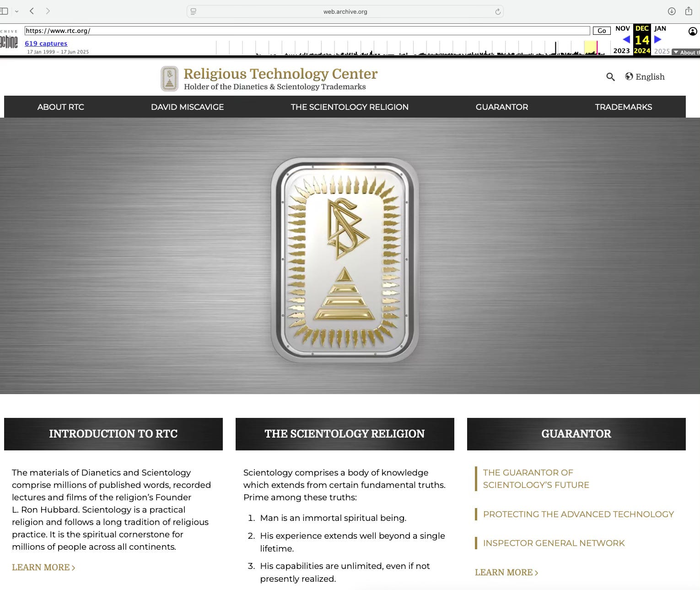The width and height of the screenshot is (700, 590).
Task: Open the GUARANTOR nav menu item
Action: [x=502, y=107]
